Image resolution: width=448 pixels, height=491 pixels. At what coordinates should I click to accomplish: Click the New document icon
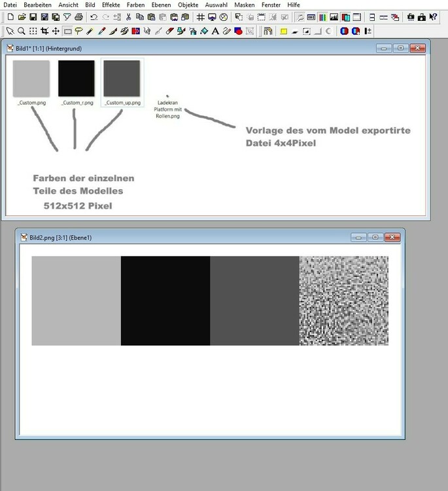click(10, 17)
